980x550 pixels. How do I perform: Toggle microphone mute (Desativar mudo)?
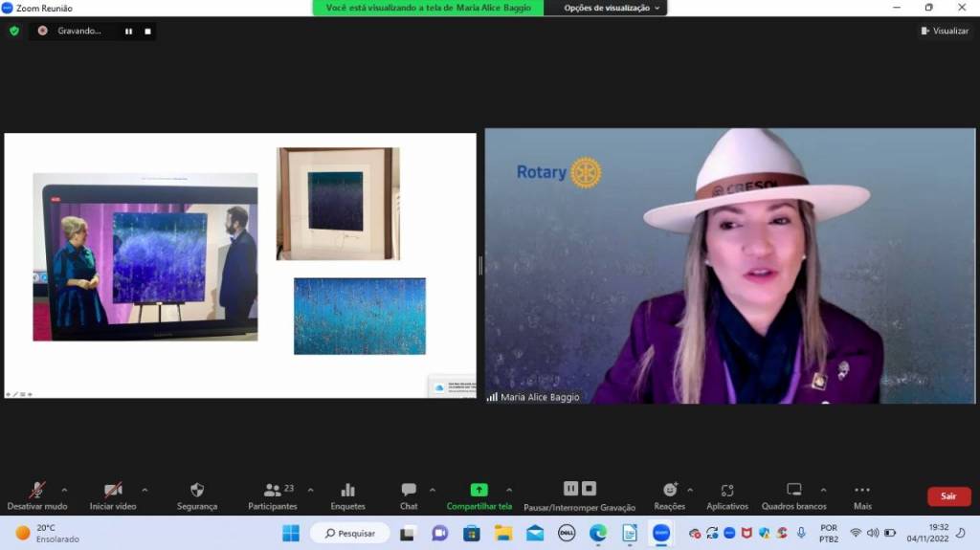point(37,491)
